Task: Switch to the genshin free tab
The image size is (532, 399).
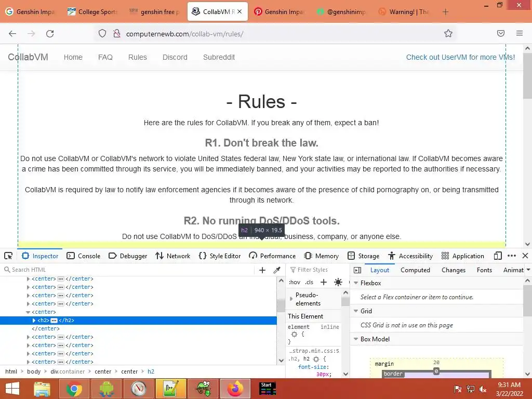Action: click(x=155, y=12)
